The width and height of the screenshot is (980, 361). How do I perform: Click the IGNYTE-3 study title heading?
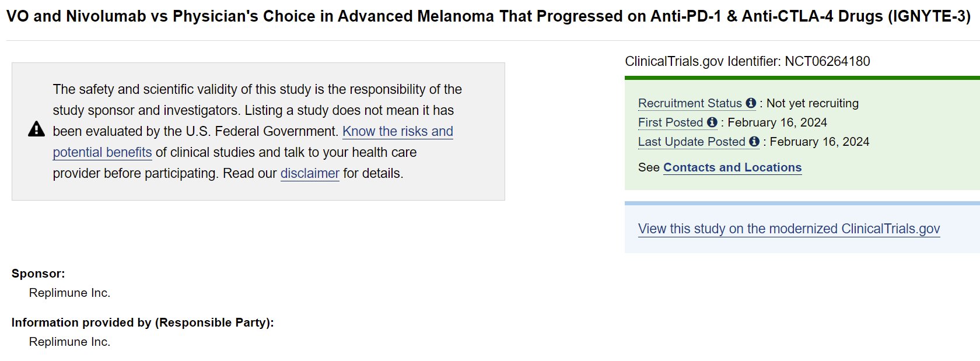[x=489, y=16]
